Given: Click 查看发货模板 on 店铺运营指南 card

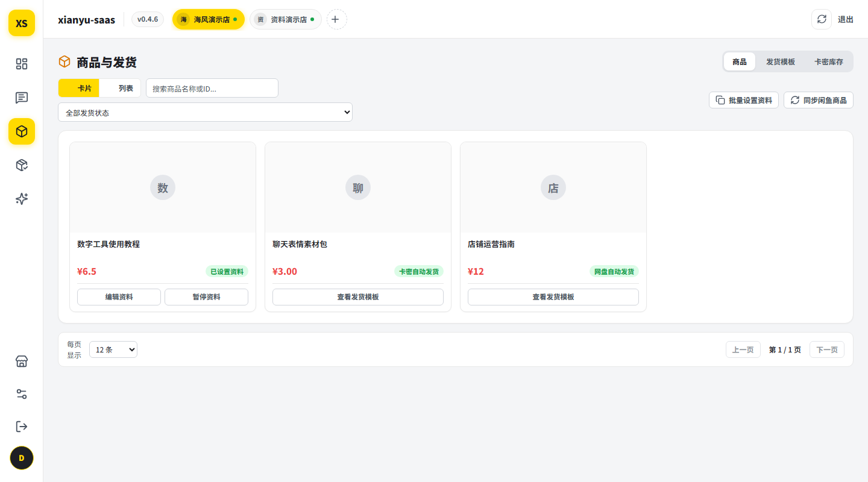Looking at the screenshot, I should 553,297.
